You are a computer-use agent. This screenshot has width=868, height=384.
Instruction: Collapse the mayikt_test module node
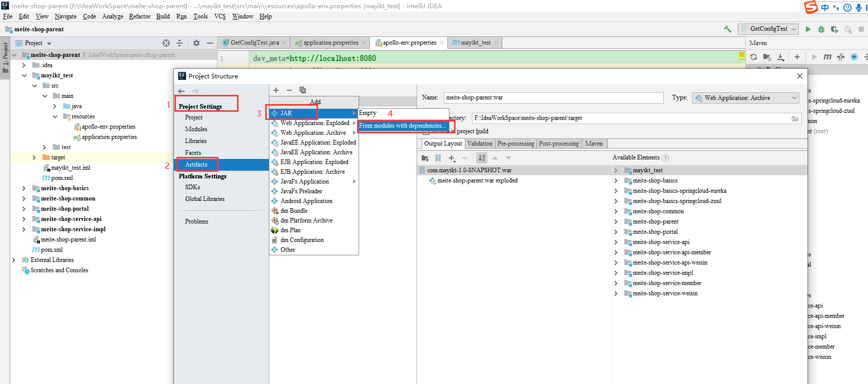tap(24, 75)
